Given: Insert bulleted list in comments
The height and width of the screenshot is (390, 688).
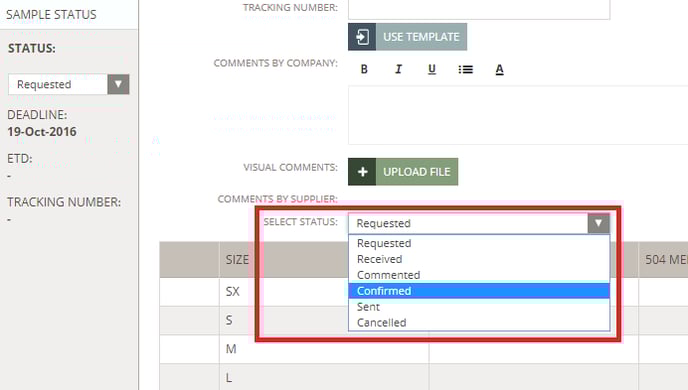Looking at the screenshot, I should (x=466, y=69).
